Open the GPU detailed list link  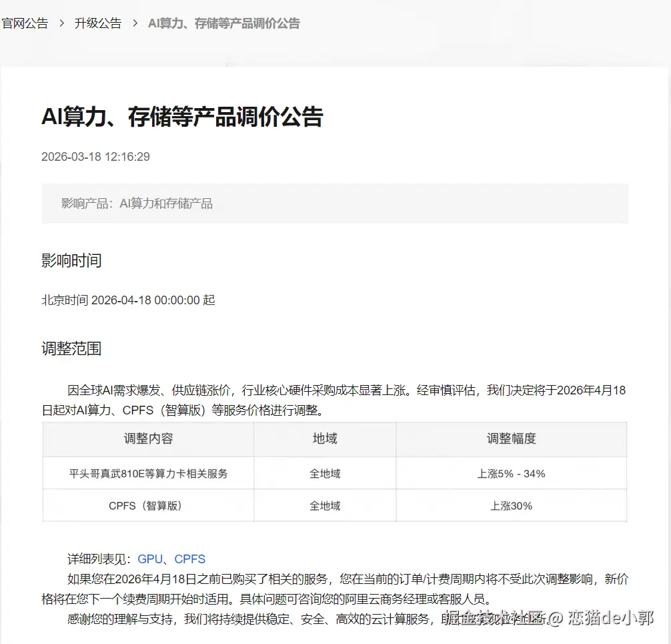point(150,559)
